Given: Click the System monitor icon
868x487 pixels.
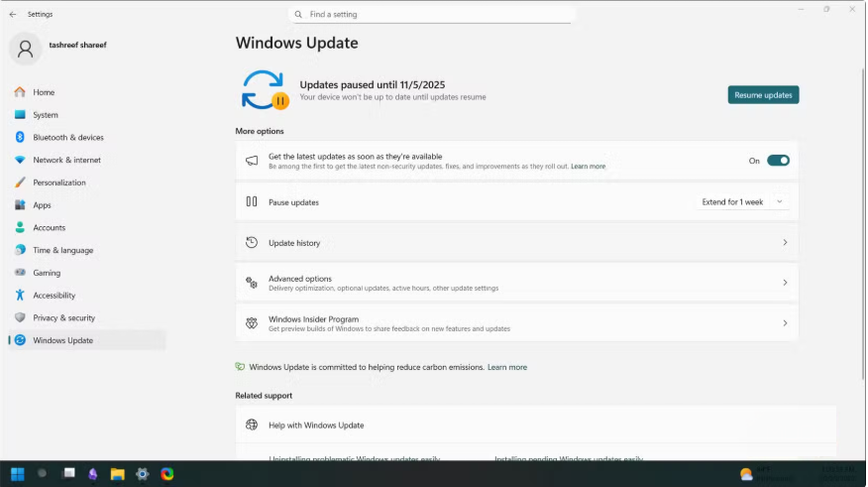Looking at the screenshot, I should [20, 115].
